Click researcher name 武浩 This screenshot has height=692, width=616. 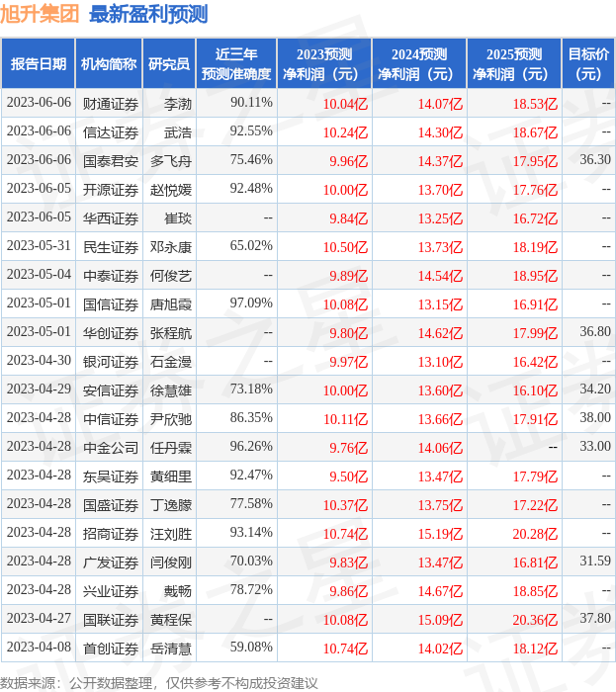(178, 132)
